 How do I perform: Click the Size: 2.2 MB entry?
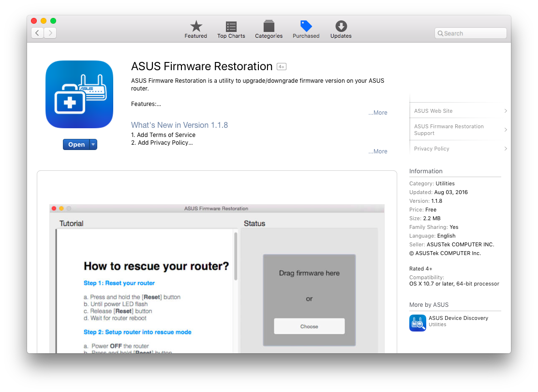[425, 218]
